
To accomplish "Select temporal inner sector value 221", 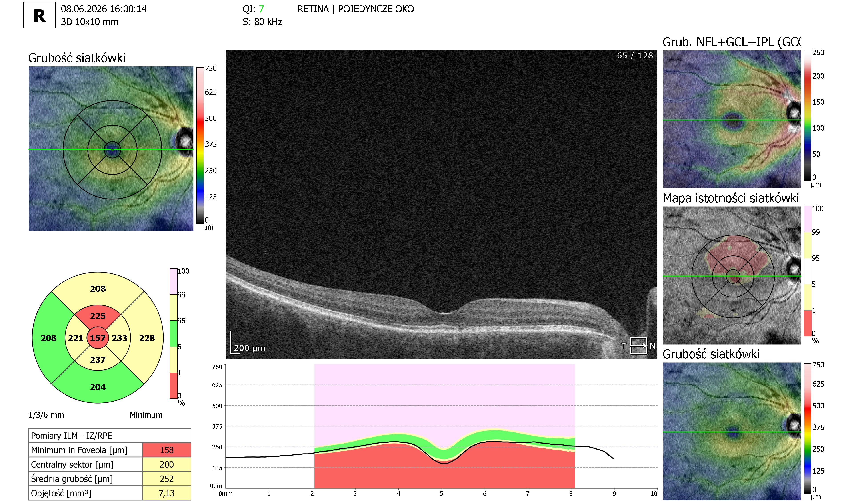I will click(76, 338).
